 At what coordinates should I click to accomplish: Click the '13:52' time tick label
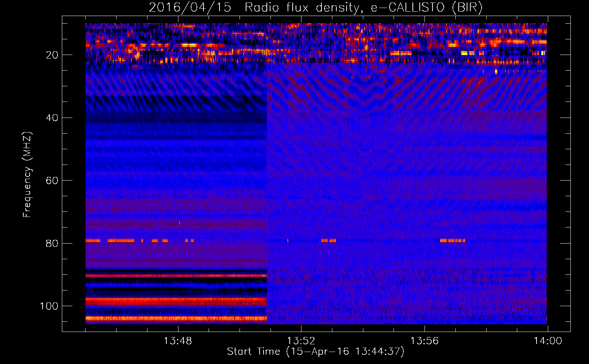(301, 341)
